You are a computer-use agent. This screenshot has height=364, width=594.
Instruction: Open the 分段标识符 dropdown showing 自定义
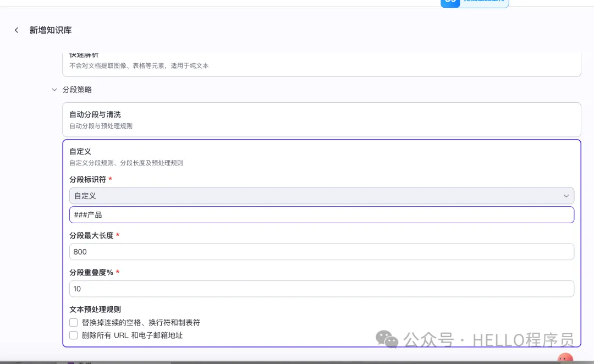pos(322,196)
